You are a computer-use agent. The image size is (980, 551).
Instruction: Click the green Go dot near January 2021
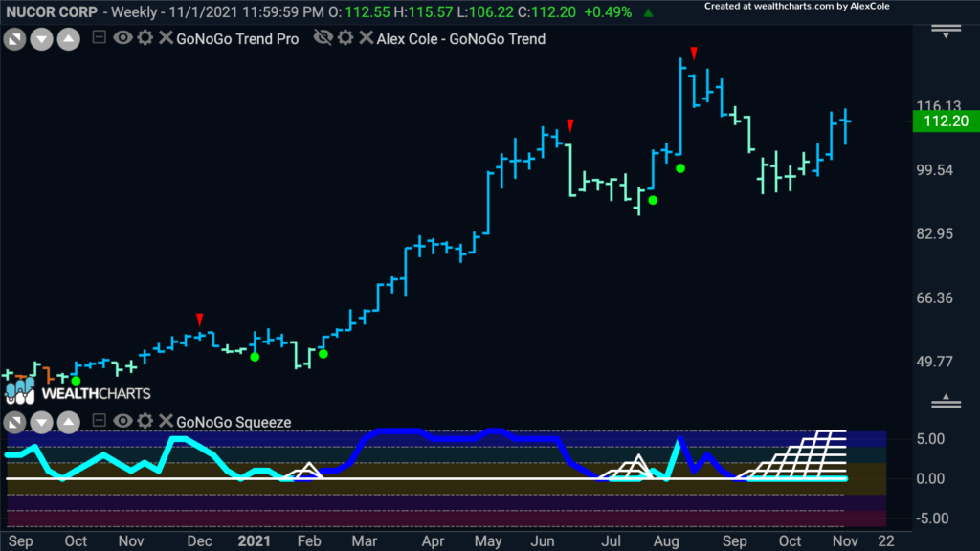[255, 357]
